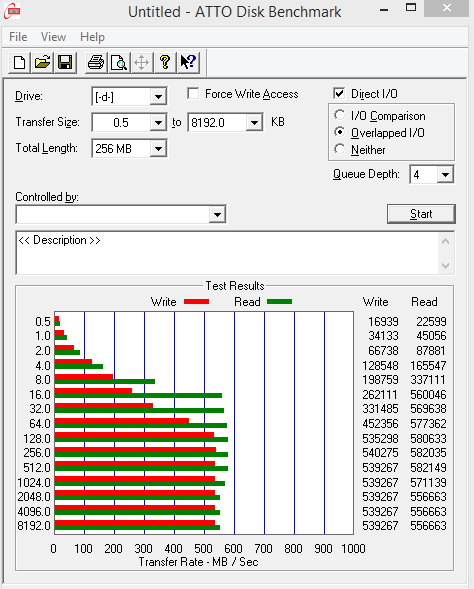Open the Total Length 256 MB dropdown
The height and width of the screenshot is (589, 474).
click(158, 149)
